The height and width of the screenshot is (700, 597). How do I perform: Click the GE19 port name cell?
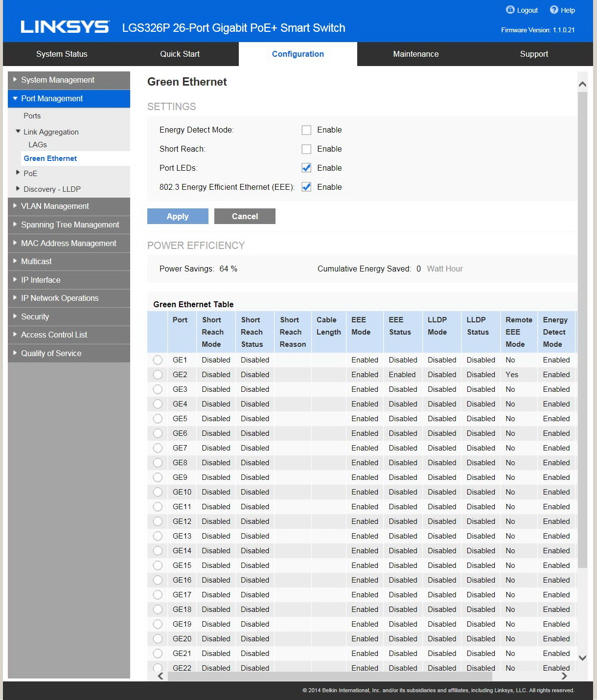click(182, 624)
